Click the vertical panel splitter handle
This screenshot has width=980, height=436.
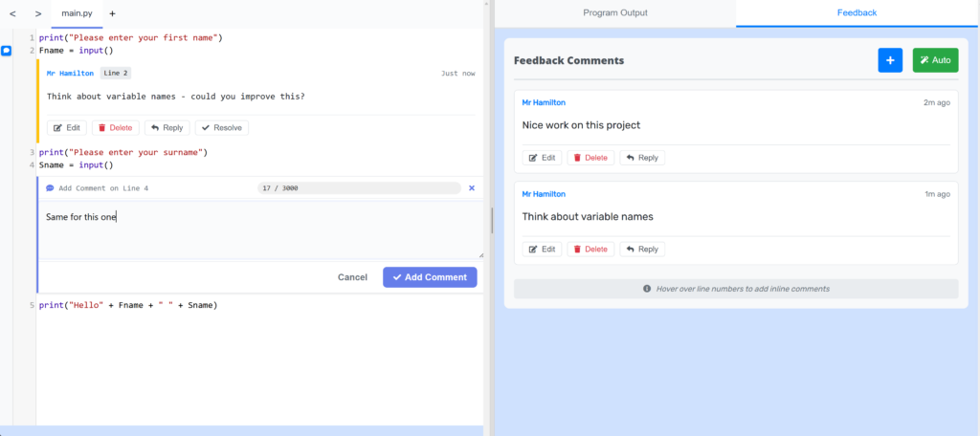(x=492, y=220)
